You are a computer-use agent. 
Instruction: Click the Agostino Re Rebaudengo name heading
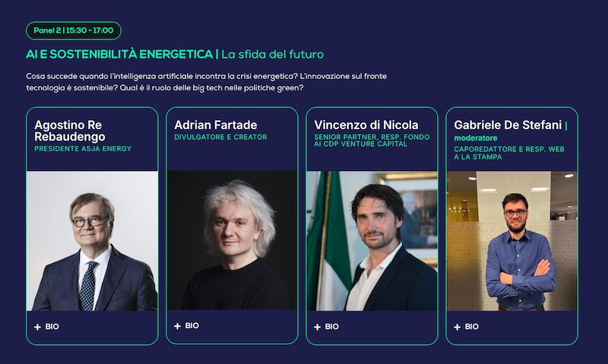(70, 131)
